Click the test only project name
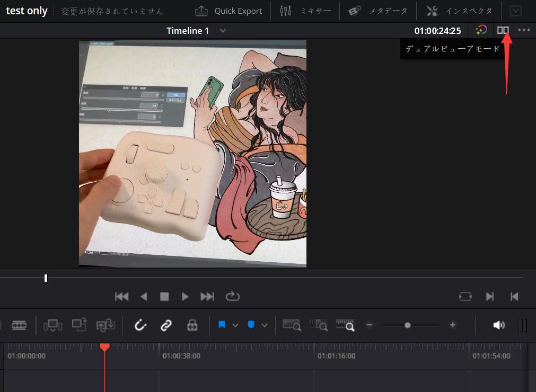 (x=27, y=11)
